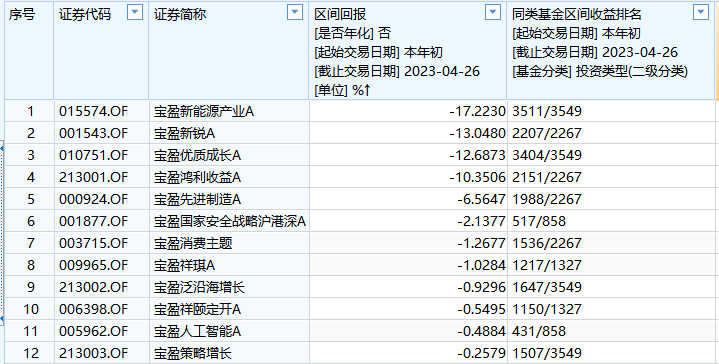Click fund name 宝盈泛沿海增长

199,287
